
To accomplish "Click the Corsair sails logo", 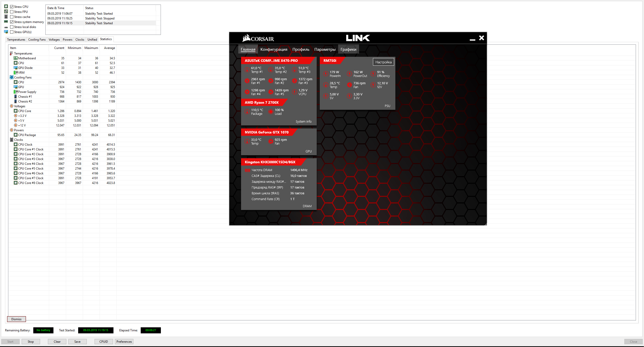I will pyautogui.click(x=246, y=38).
